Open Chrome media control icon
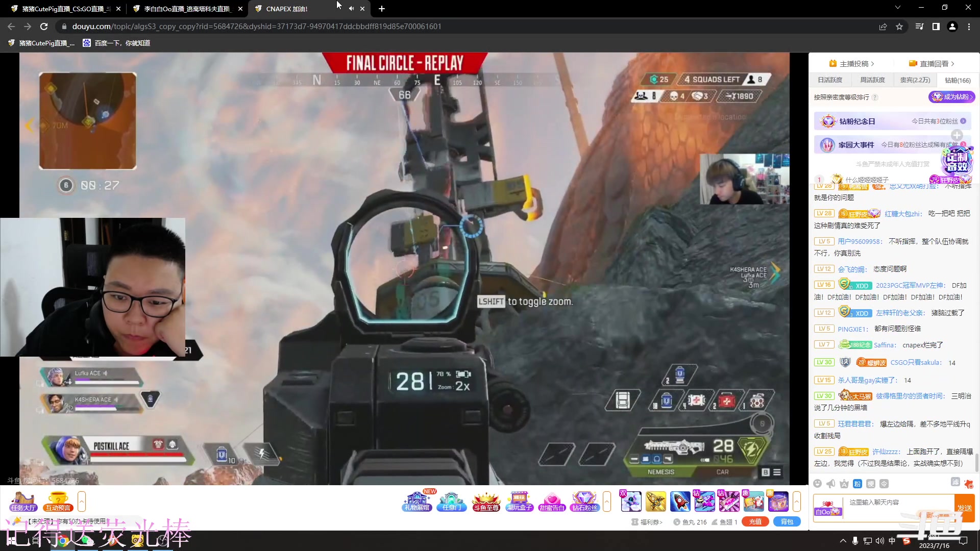This screenshot has width=980, height=551. (920, 27)
